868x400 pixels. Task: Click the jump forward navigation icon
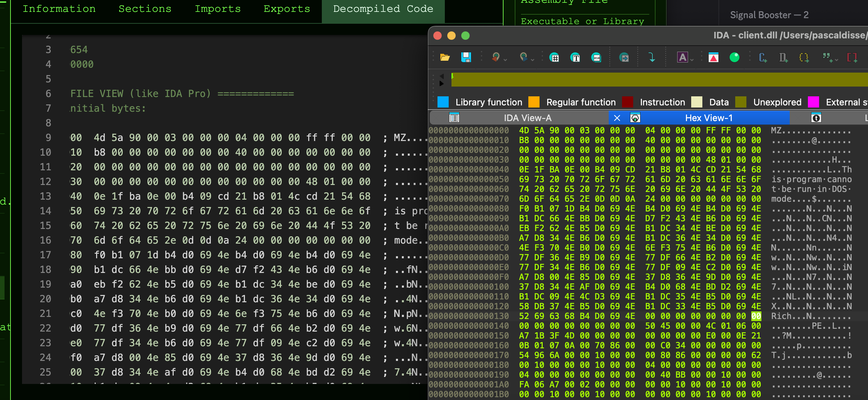[x=523, y=57]
